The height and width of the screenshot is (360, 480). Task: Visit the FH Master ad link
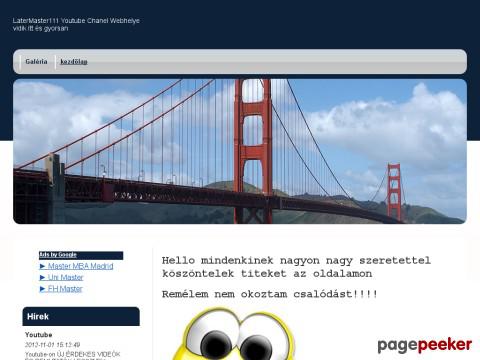[65, 289]
